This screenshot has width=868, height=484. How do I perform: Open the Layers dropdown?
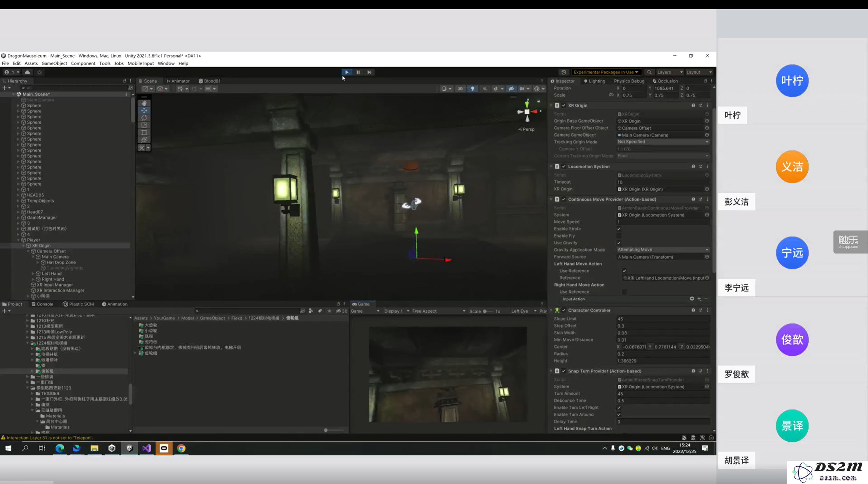tap(670, 72)
